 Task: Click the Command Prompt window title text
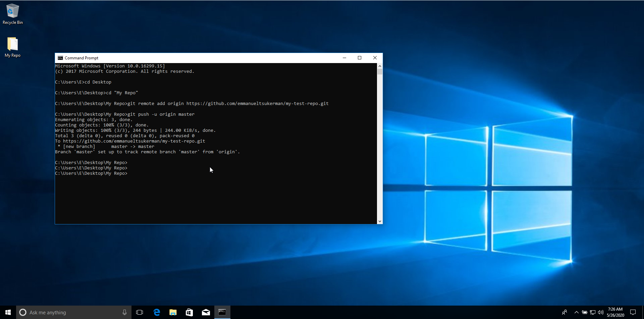click(82, 58)
